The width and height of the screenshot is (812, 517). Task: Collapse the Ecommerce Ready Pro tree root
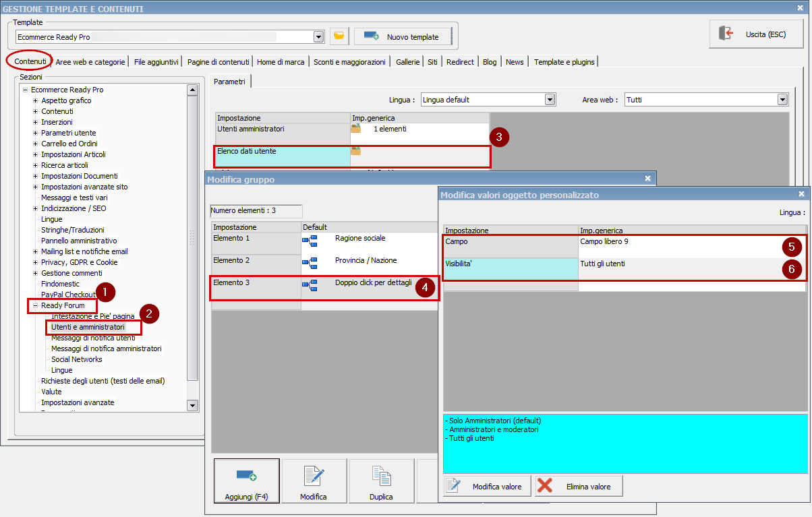coord(25,90)
